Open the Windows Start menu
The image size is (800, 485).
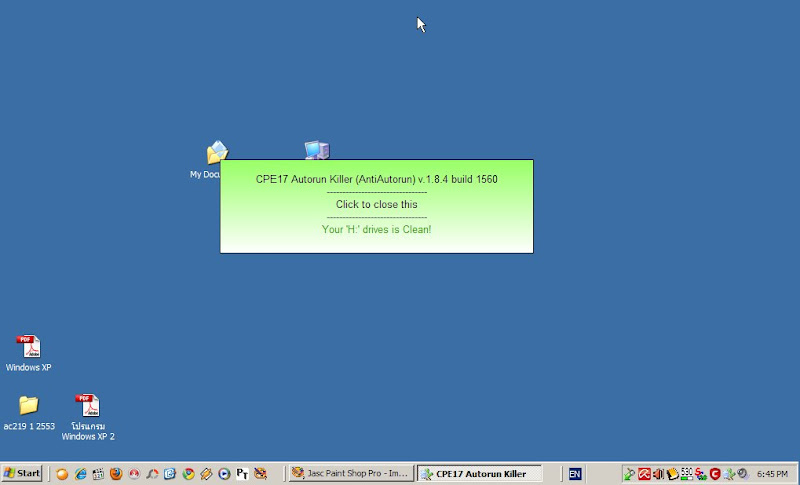point(21,473)
